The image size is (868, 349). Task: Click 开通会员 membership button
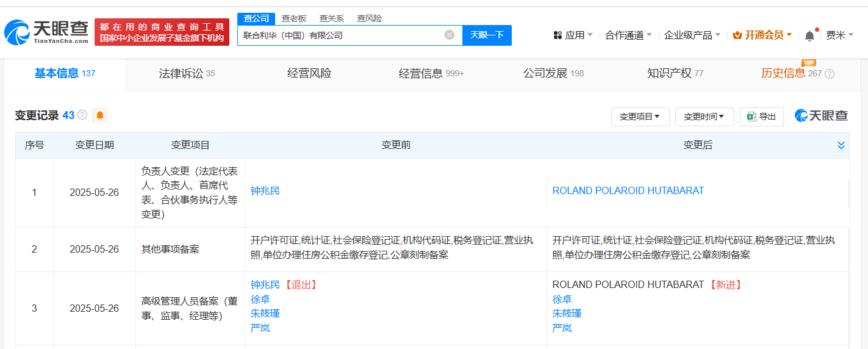click(x=762, y=35)
